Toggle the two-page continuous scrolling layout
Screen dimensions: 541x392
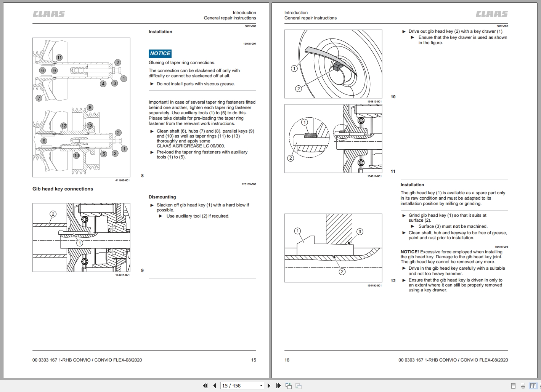pos(540,386)
